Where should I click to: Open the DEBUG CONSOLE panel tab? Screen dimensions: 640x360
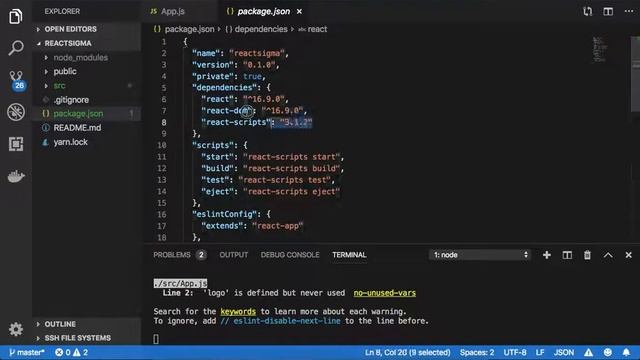coord(290,255)
